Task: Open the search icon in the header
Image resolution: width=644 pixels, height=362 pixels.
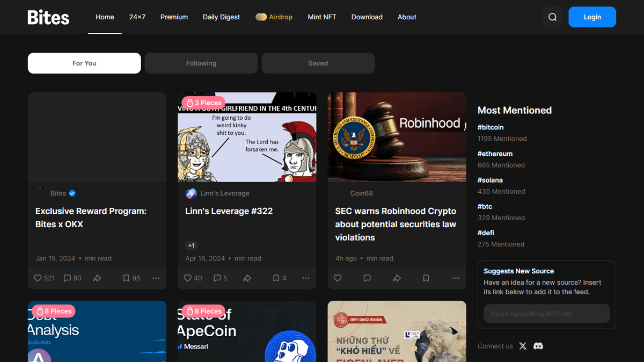Action: (x=552, y=17)
